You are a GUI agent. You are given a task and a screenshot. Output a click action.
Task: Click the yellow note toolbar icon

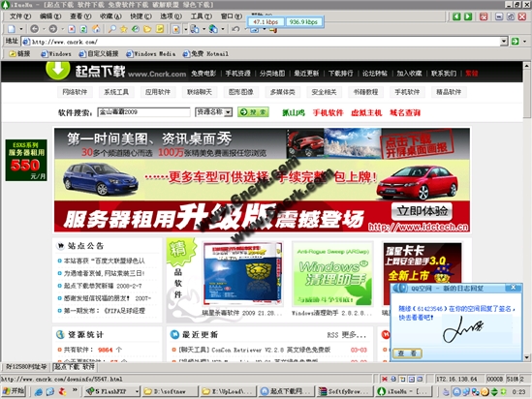(x=160, y=29)
